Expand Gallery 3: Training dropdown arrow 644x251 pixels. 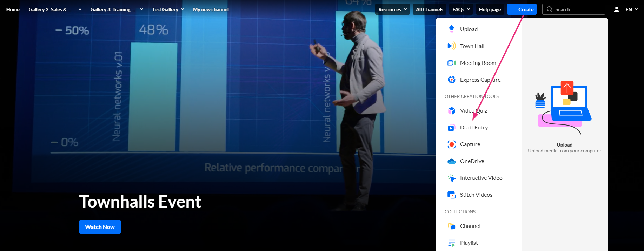coord(142,9)
